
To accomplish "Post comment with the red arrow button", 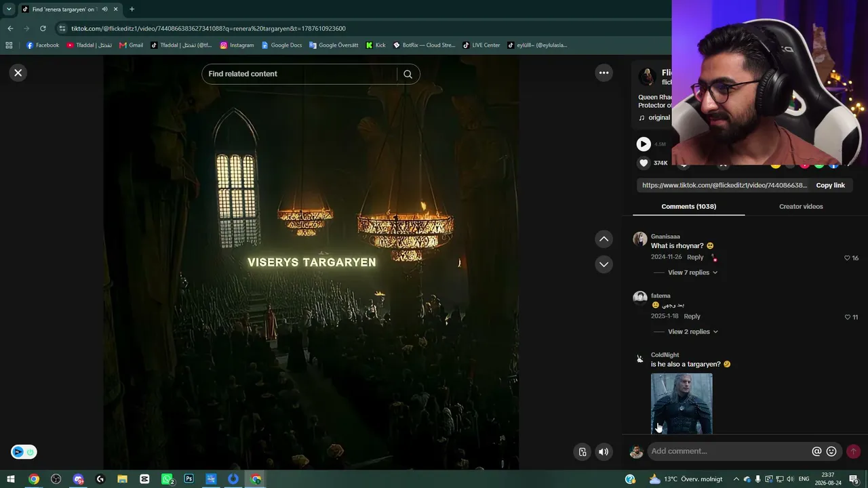I will [853, 451].
